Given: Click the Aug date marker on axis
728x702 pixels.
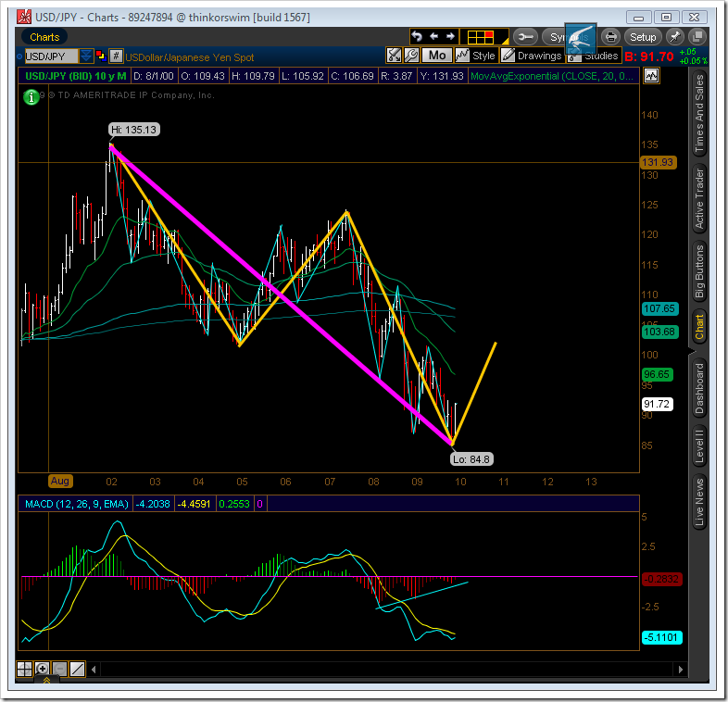Looking at the screenshot, I should [x=60, y=481].
